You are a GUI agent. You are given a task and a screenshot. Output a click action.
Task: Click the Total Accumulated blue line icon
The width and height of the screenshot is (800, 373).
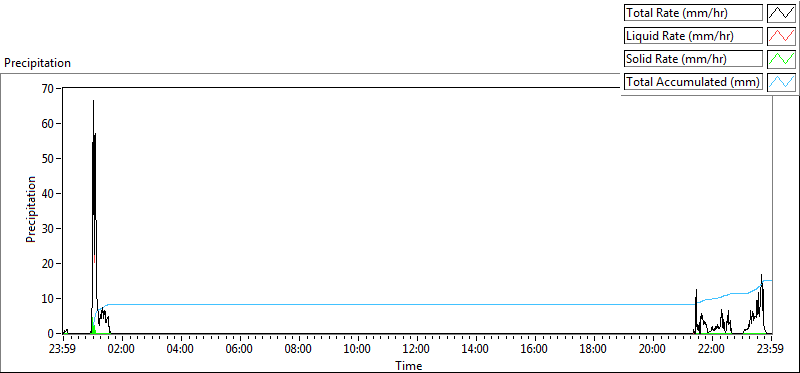point(781,82)
